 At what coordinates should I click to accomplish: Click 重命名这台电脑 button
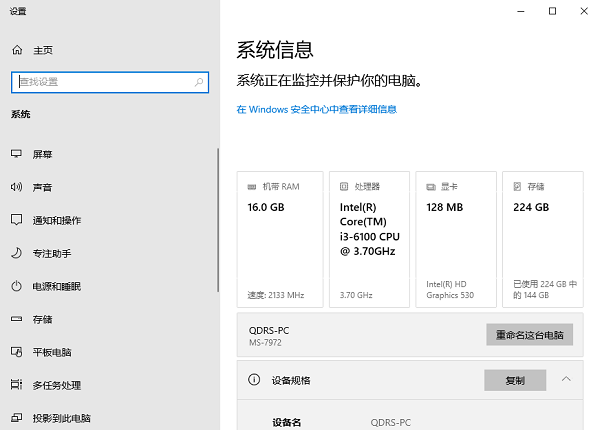pos(530,335)
